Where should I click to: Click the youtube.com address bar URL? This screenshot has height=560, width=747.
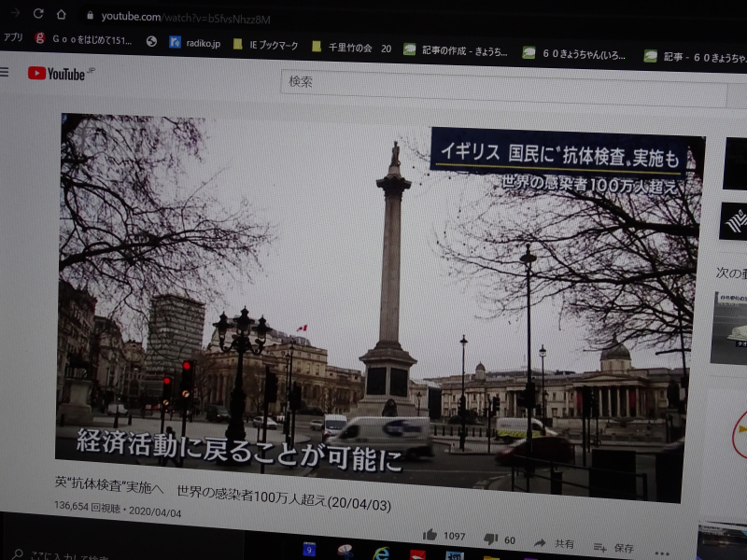[x=185, y=18]
